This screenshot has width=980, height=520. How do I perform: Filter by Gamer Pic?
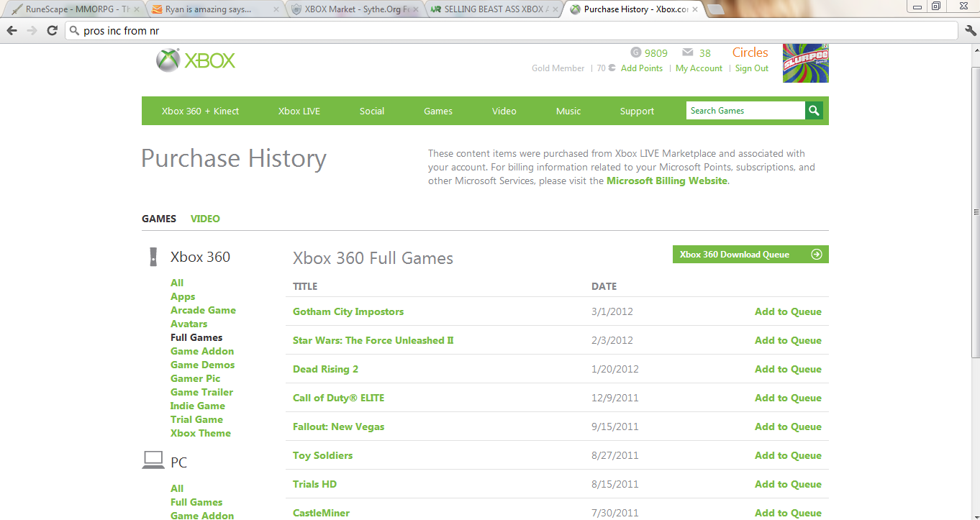[195, 378]
